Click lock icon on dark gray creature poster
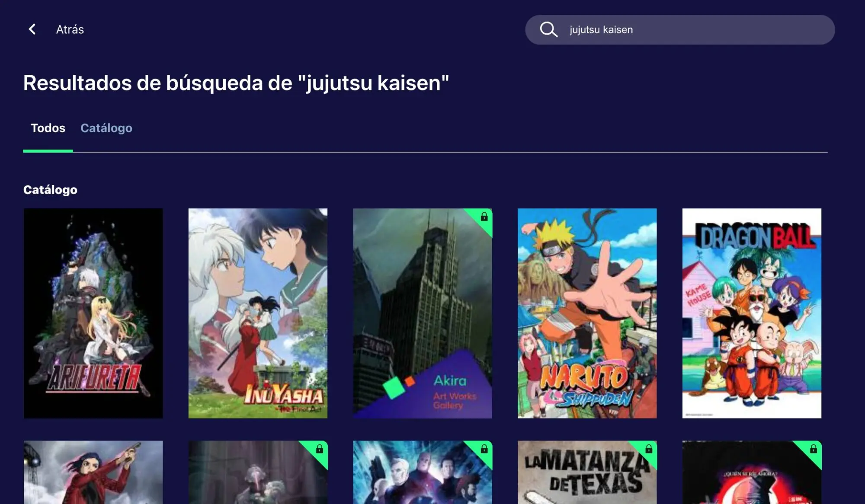Image resolution: width=865 pixels, height=504 pixels. 319,449
